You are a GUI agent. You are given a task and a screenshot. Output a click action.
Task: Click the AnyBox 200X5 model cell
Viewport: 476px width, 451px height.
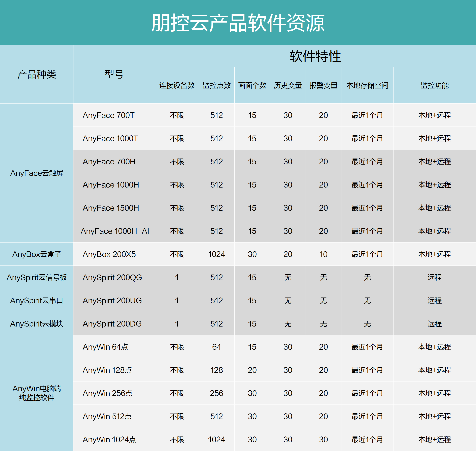point(109,254)
